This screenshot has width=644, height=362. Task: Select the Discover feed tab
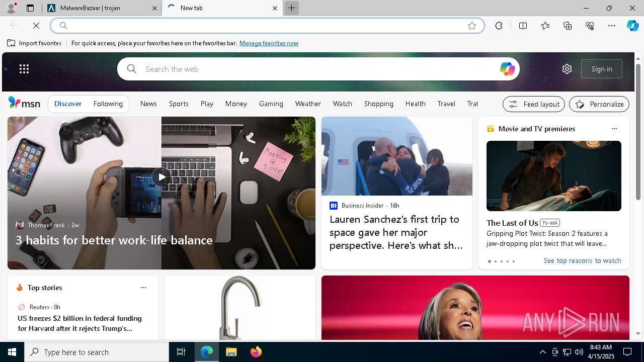tap(68, 104)
